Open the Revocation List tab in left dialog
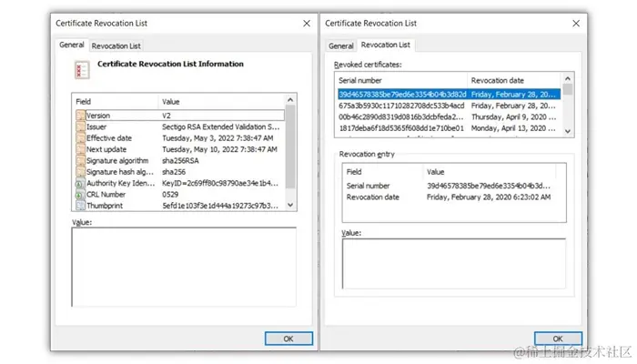Viewport: 637px width, 364px height. 116,45
